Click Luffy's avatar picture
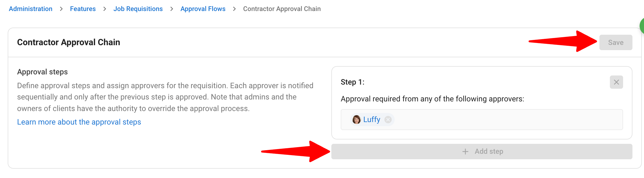Screen dimensions: 644x178 pos(356,120)
